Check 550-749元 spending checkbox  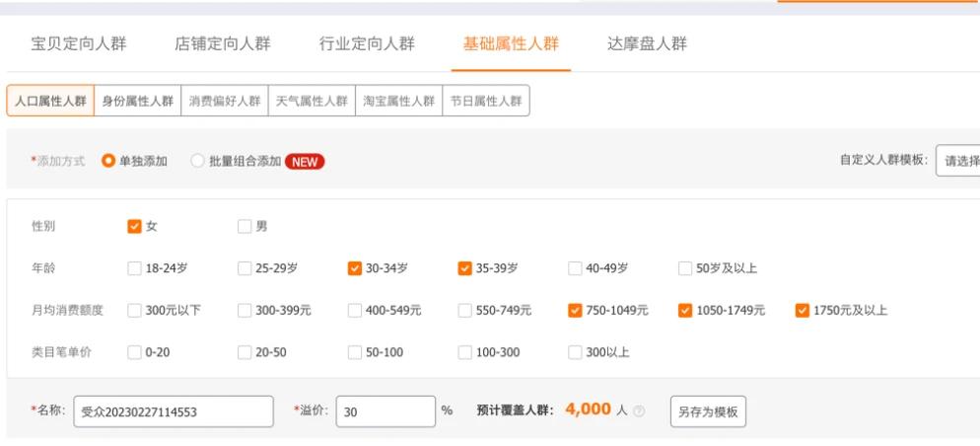tap(464, 310)
